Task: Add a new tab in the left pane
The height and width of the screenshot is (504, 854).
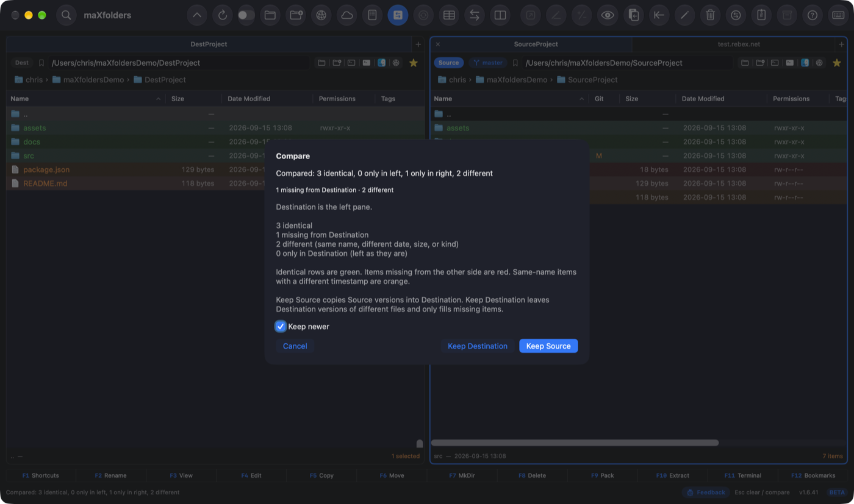Action: pos(418,44)
